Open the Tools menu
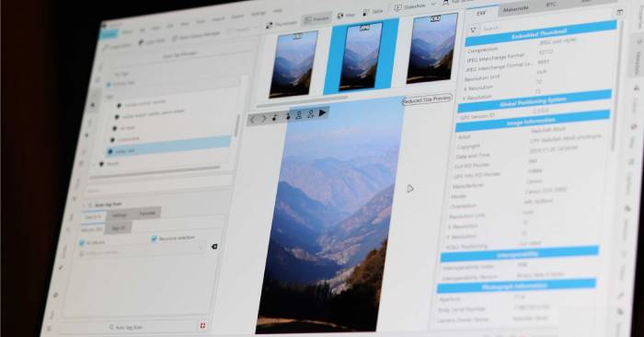The height and width of the screenshot is (337, 644). 201,21
